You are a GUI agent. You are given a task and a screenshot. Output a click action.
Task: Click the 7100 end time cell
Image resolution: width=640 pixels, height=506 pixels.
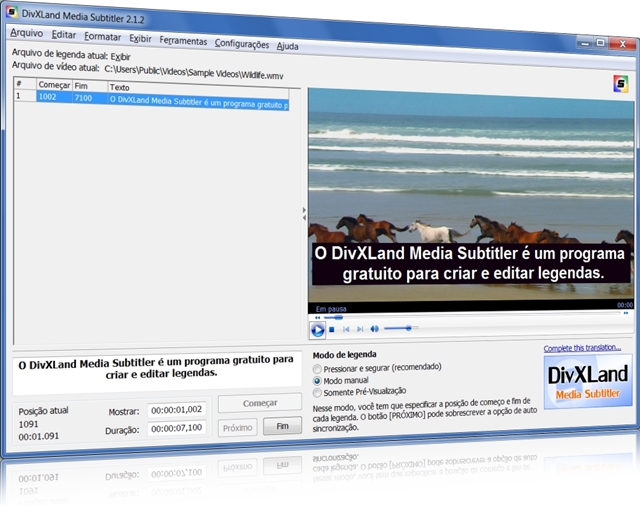(90, 98)
